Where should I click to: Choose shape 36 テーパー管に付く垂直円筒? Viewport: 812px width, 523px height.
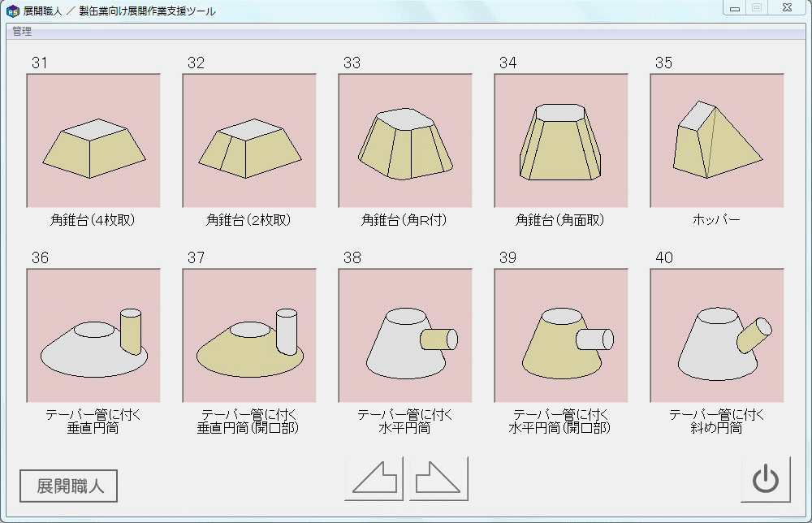93,335
